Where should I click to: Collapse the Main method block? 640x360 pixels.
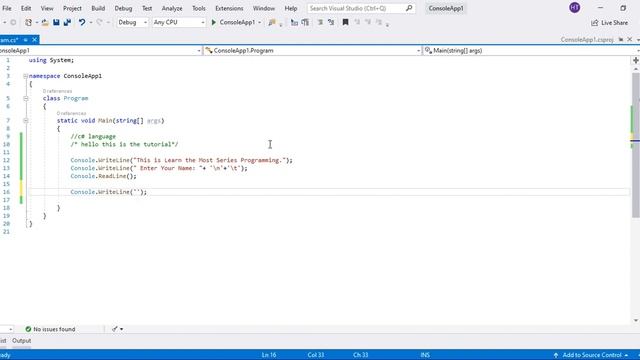pos(25,120)
